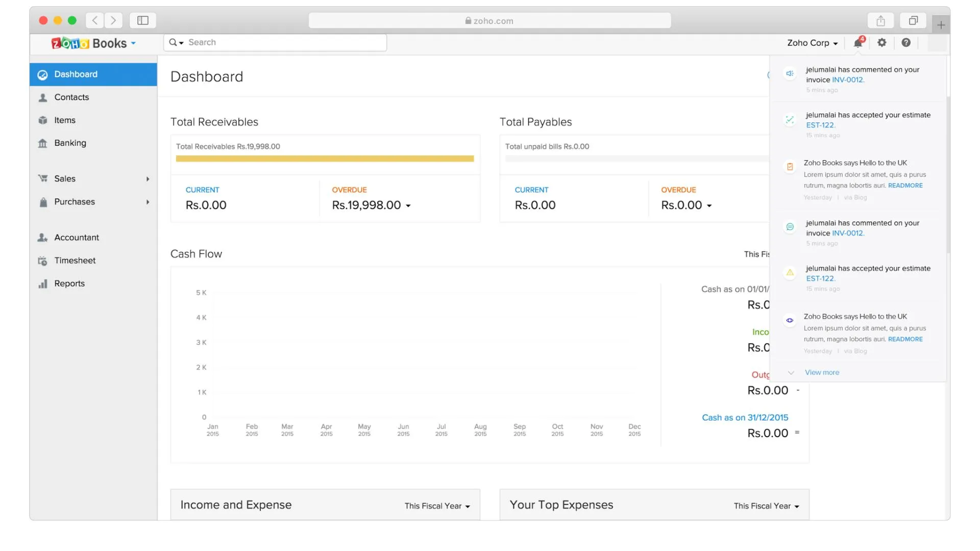Viewport: 980px width, 551px height.
Task: Click the check icon beside first EST-122 notification
Action: [790, 119]
